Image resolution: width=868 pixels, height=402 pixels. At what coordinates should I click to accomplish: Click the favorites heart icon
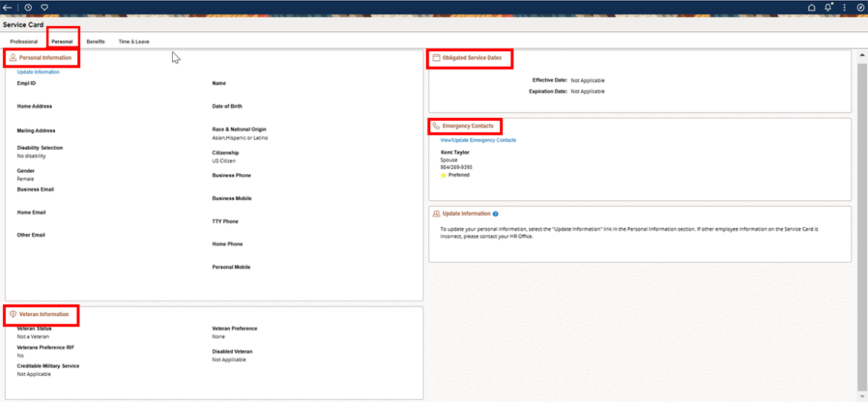click(x=45, y=7)
